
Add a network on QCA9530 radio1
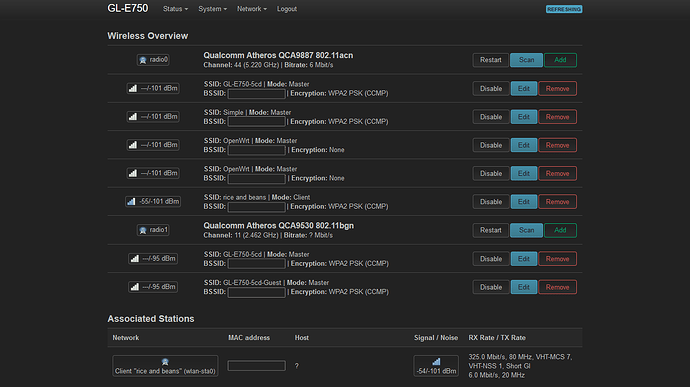(x=560, y=230)
